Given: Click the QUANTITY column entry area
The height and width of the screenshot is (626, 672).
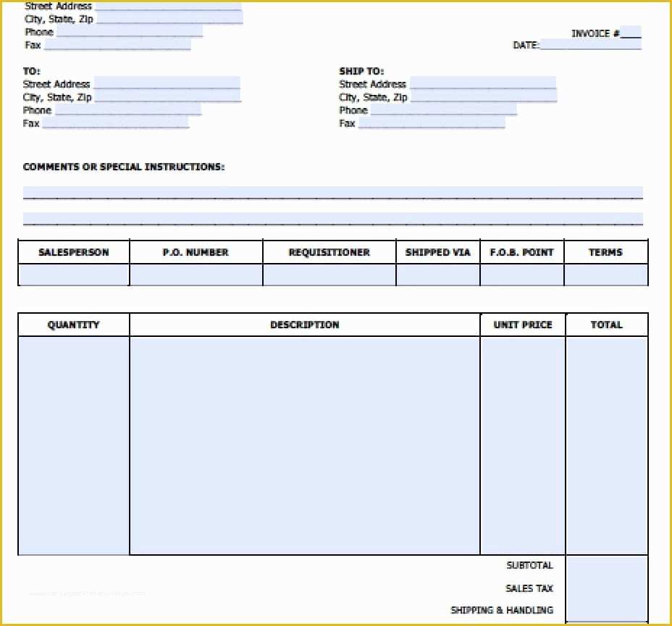Looking at the screenshot, I should click(x=74, y=446).
